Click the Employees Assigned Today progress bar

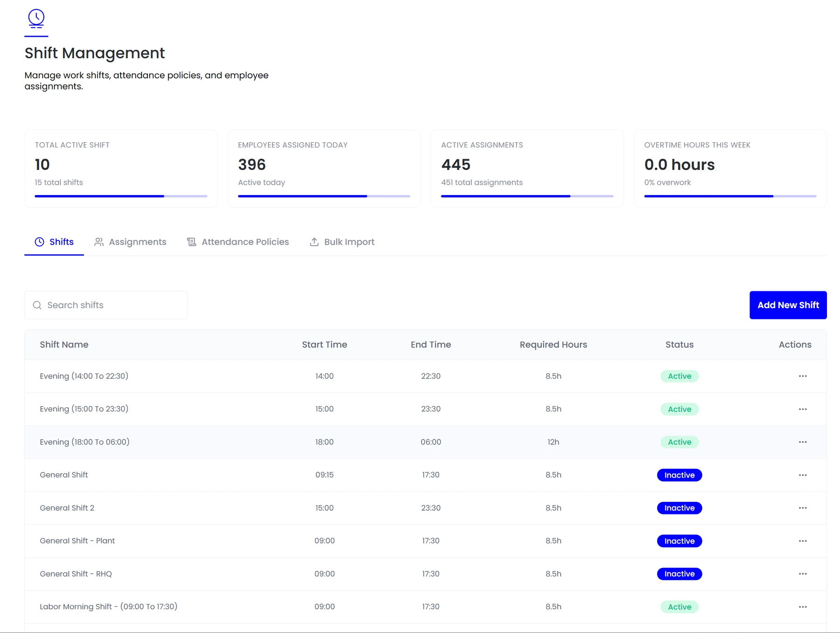[x=324, y=196]
